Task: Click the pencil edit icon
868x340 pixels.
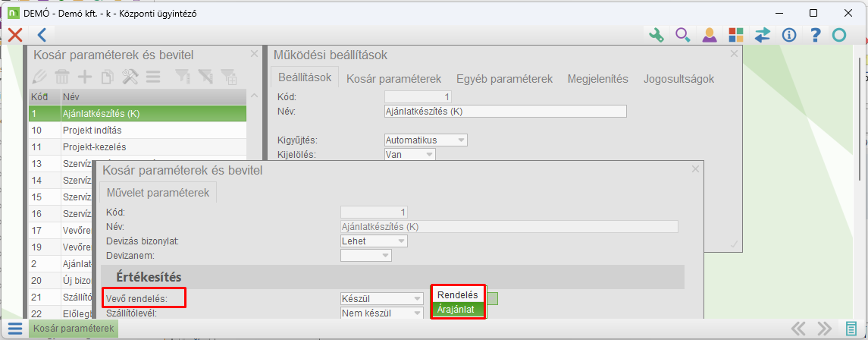Action: (41, 77)
